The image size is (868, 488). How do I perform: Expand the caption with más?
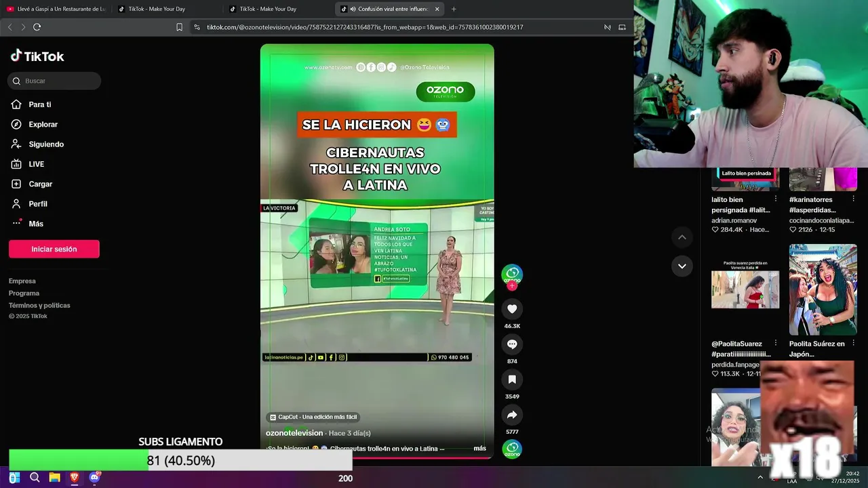[480, 449]
